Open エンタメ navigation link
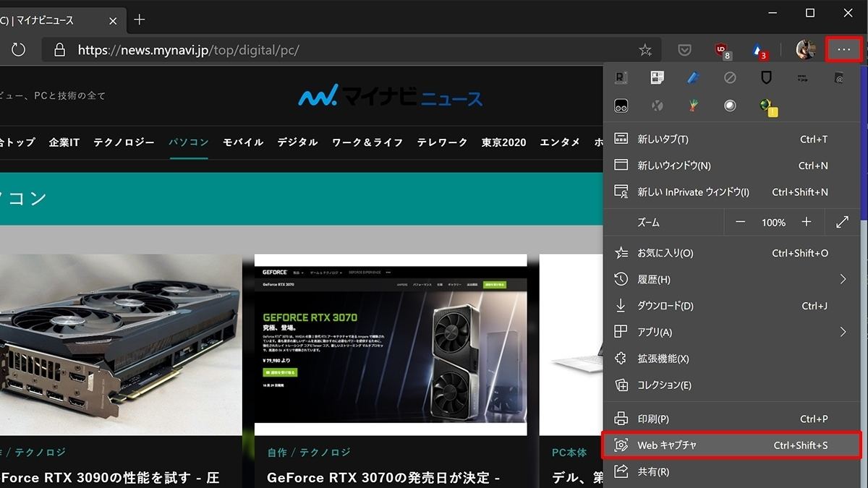The width and height of the screenshot is (868, 488). tap(560, 142)
